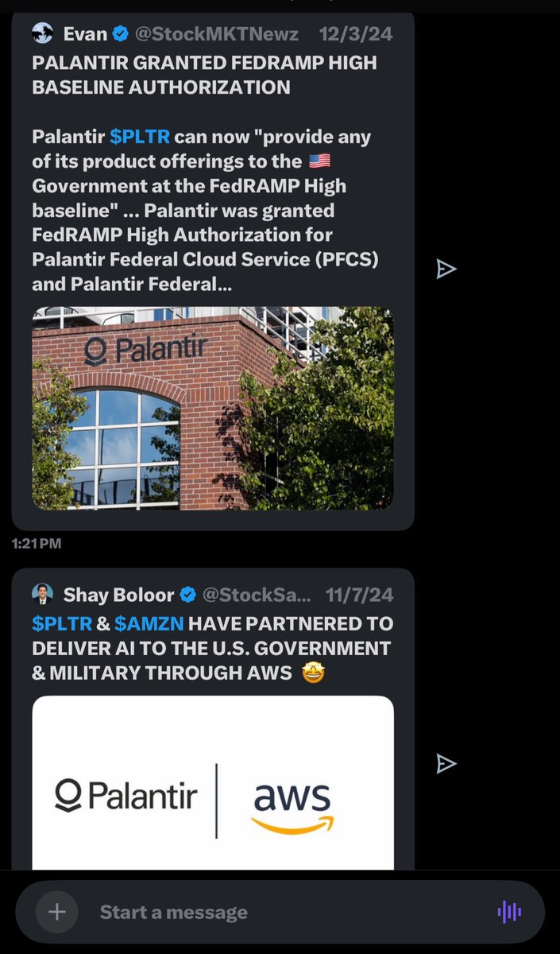Image resolution: width=560 pixels, height=954 pixels.
Task: Tap the share arrow beside Evan's post
Action: click(x=446, y=270)
